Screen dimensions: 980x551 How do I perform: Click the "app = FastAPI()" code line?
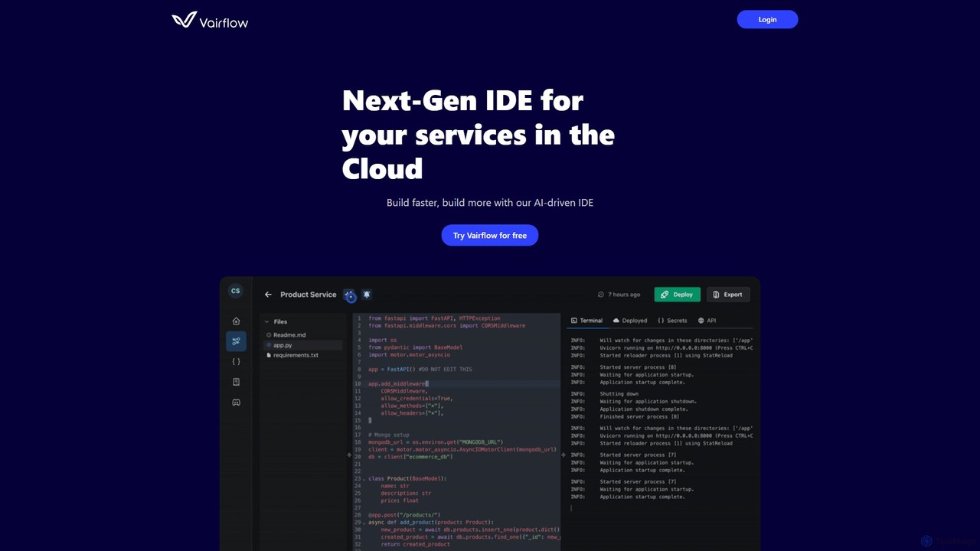[420, 370]
